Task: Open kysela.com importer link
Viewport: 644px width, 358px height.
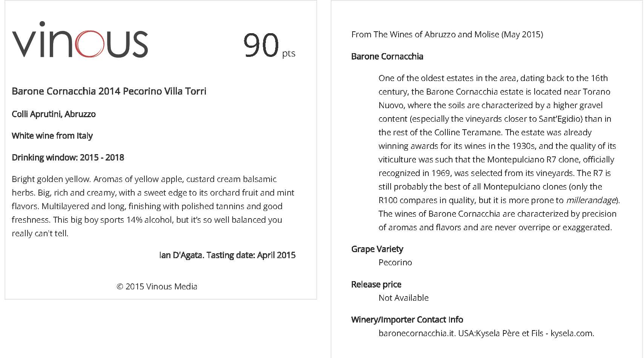Action: 572,333
